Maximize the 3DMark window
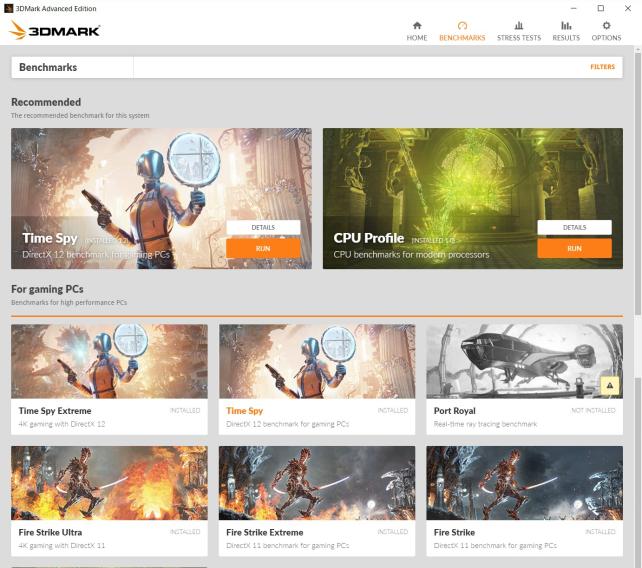 (601, 8)
